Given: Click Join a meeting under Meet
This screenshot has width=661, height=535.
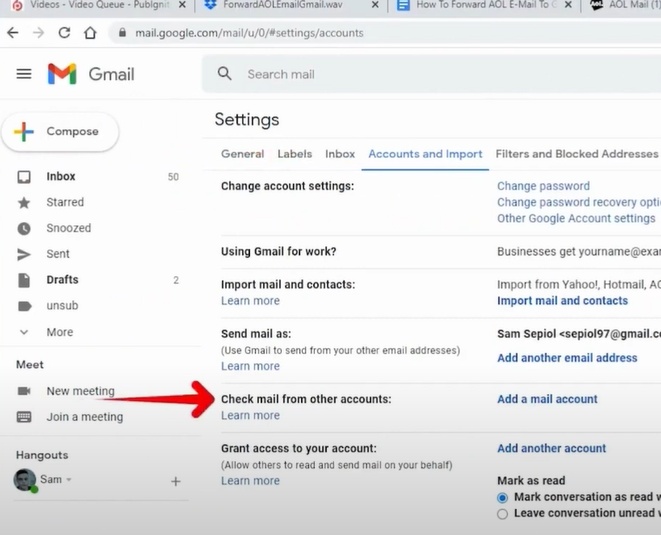Looking at the screenshot, I should (x=85, y=417).
